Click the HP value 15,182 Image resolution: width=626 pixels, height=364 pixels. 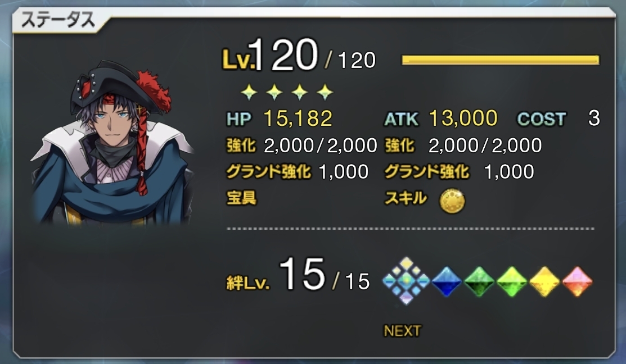coord(298,119)
